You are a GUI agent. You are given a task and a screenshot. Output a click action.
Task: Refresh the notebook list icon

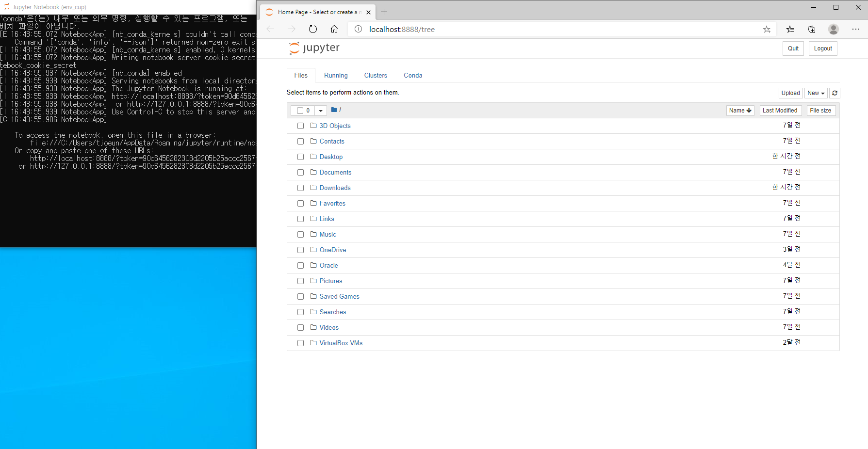835,93
